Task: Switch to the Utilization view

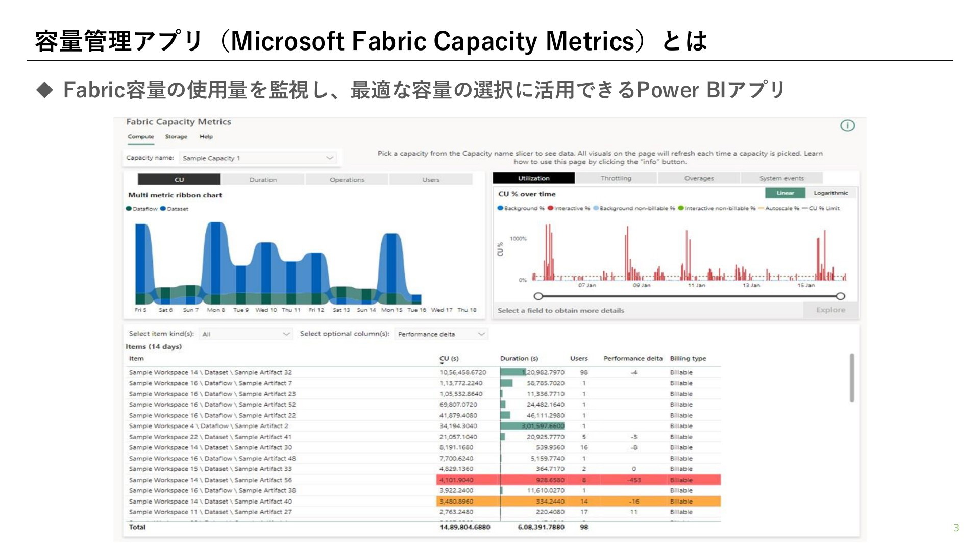Action: (534, 178)
